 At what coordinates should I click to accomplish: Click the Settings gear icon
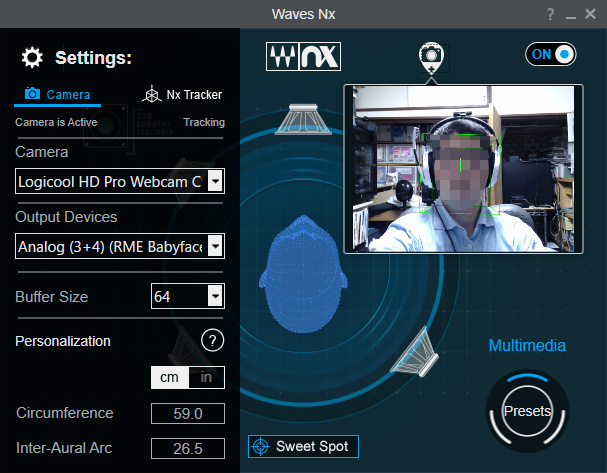click(x=32, y=57)
